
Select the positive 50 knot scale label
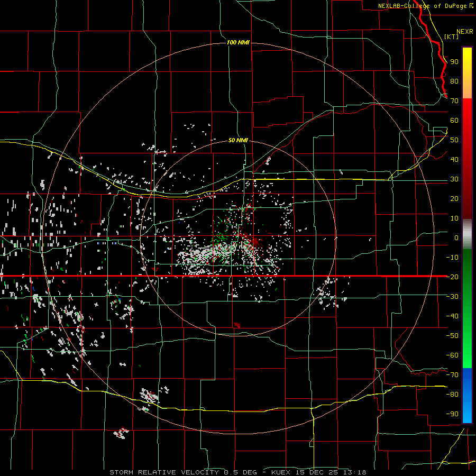coord(454,140)
